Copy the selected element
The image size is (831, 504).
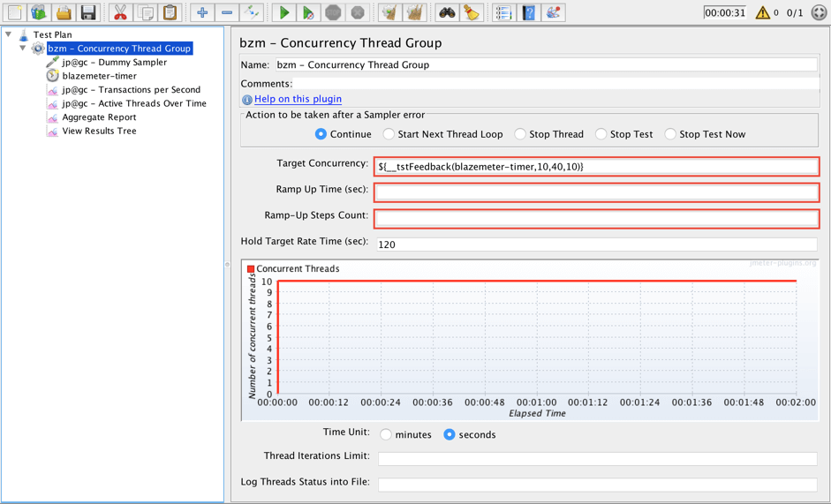coord(145,12)
